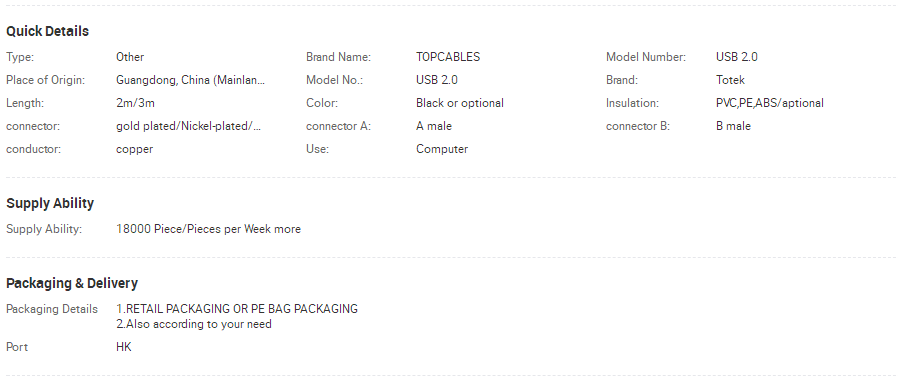This screenshot has width=898, height=382.
Task: Click the Supply Ability section heading
Action: click(50, 203)
